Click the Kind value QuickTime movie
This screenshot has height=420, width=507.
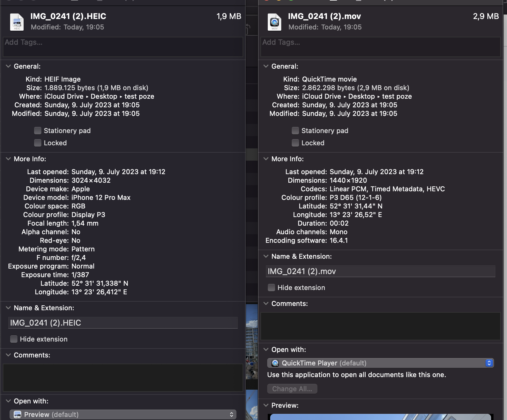point(329,79)
